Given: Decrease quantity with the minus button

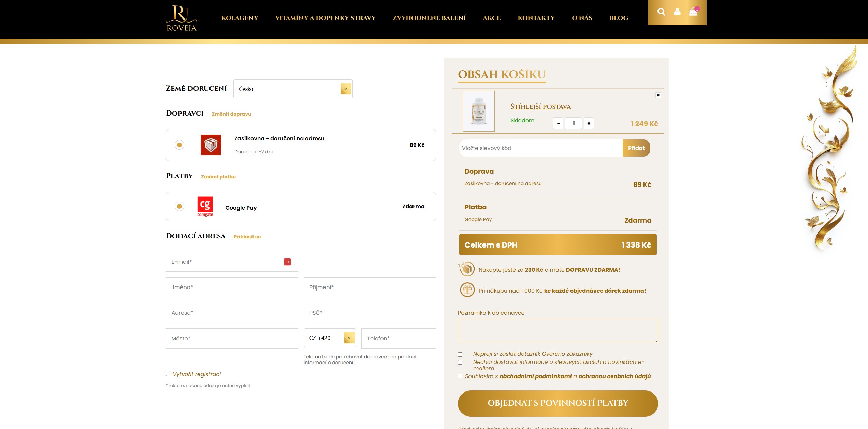Looking at the screenshot, I should pos(559,123).
